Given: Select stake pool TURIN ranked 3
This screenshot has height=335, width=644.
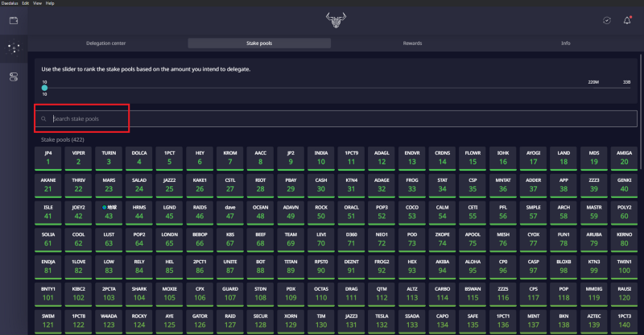Looking at the screenshot, I should (x=109, y=159).
